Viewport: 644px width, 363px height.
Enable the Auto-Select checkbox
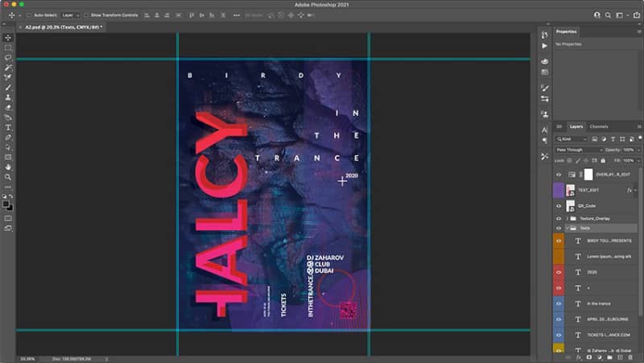click(x=29, y=15)
